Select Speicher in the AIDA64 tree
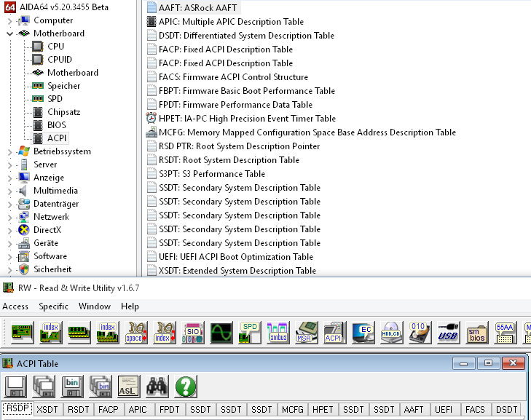531x420 pixels. (63, 86)
